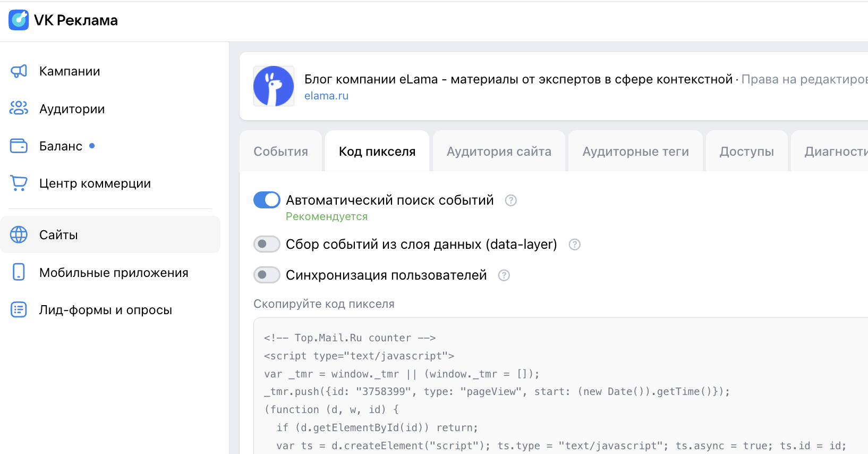This screenshot has height=454, width=868.
Task: Click the _tmr.push id 3758399 line
Action: click(497, 392)
